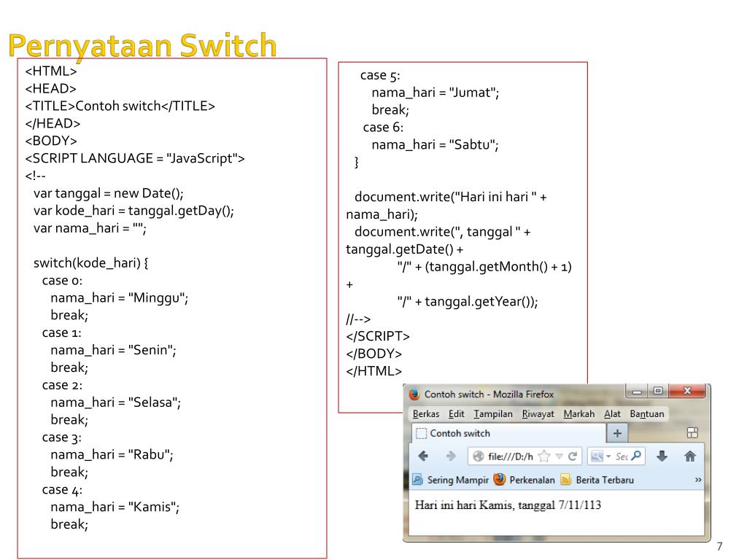Click the Firefox forward arrow button
This screenshot has width=747, height=560.
pos(451,456)
